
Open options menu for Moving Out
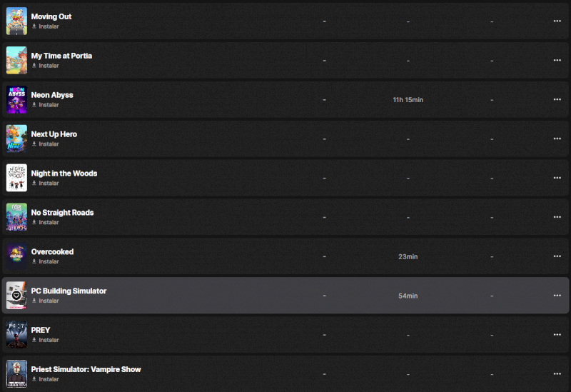point(557,21)
